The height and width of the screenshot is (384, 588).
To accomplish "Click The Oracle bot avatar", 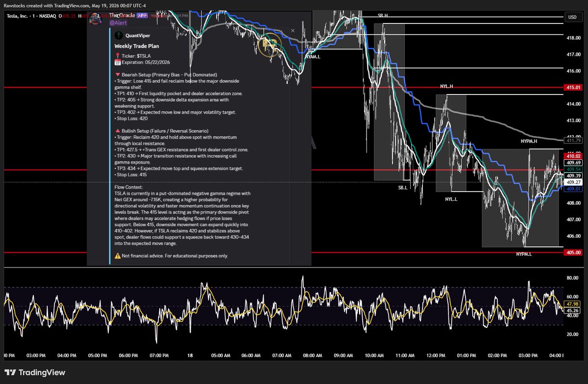I will (x=96, y=19).
